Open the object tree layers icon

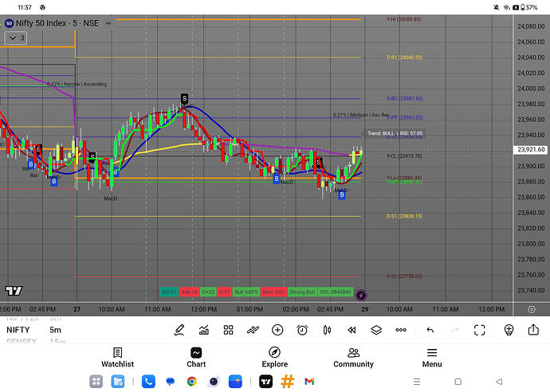coord(376,330)
